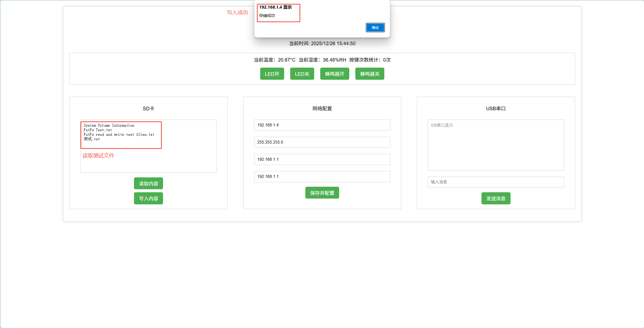The image size is (644, 328).
Task: Click the fourth network field (192.168.1.1)
Action: [322, 177]
